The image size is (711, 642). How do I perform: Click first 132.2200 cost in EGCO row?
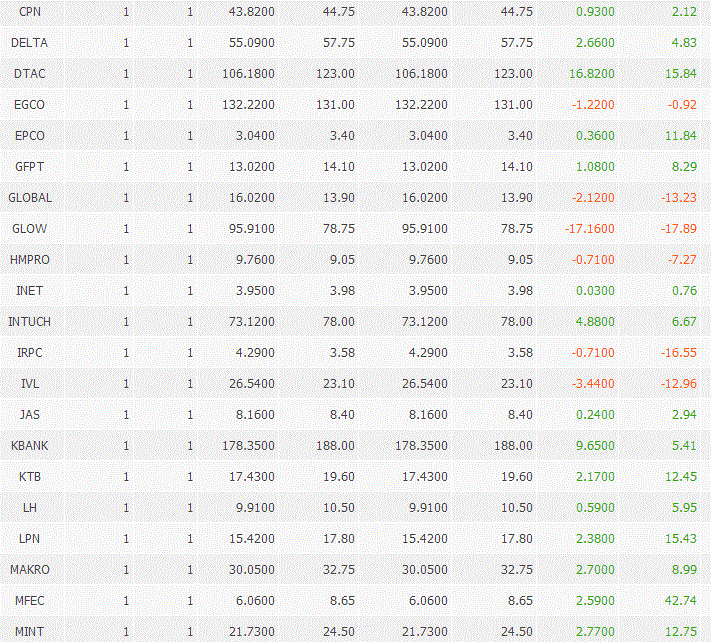[248, 105]
